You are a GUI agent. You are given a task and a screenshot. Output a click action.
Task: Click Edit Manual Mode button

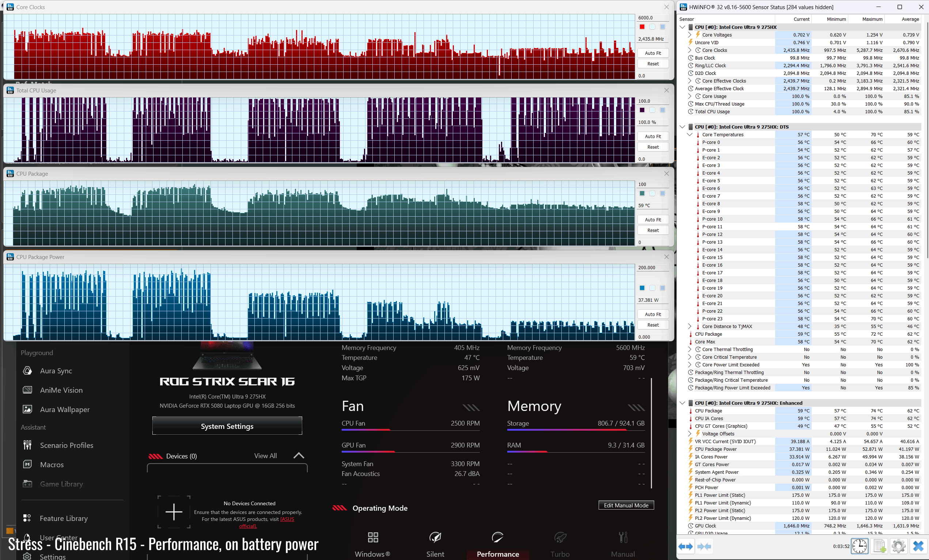coord(626,505)
